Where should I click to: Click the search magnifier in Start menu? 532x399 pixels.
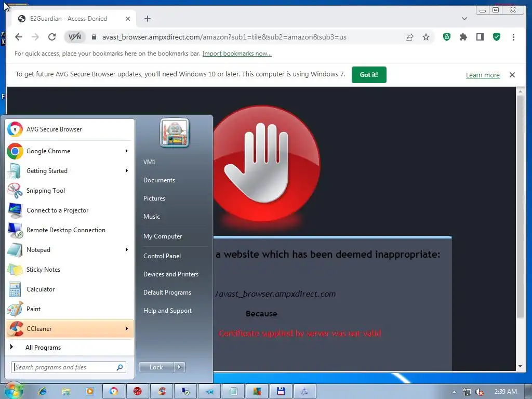(x=120, y=367)
